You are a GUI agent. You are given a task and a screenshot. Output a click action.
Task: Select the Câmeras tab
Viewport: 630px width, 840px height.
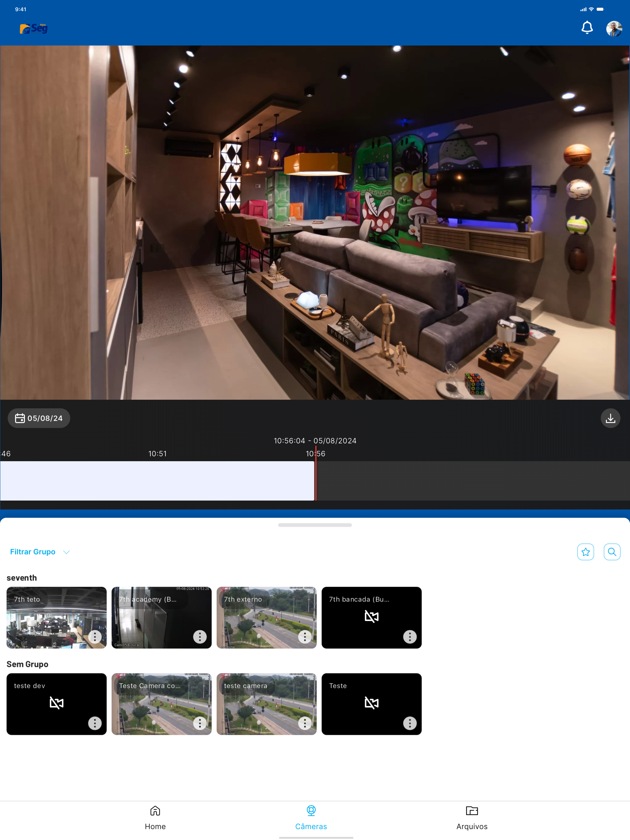point(311,818)
